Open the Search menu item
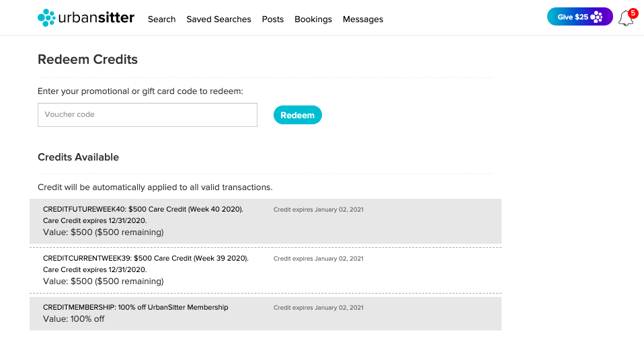This screenshot has width=644, height=350. (x=162, y=19)
